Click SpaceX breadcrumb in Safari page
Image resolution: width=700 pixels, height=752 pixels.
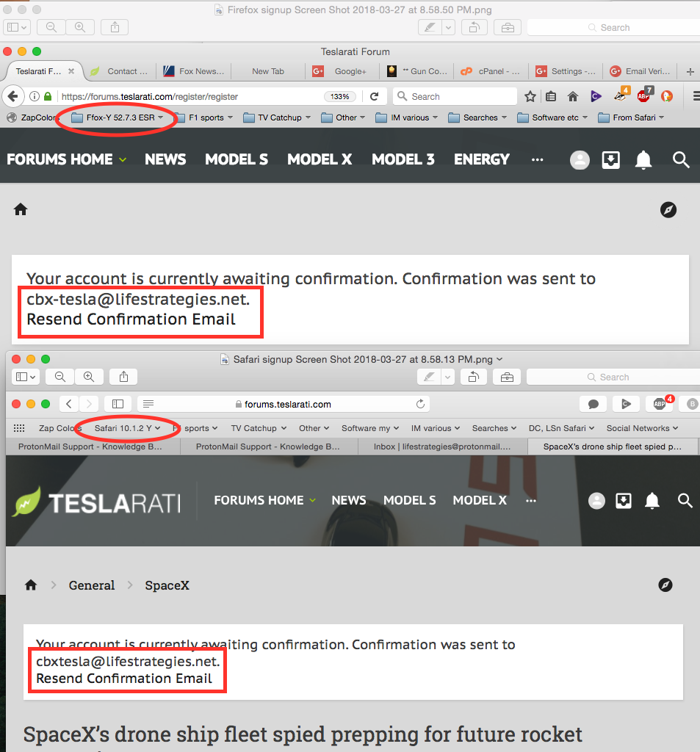167,585
